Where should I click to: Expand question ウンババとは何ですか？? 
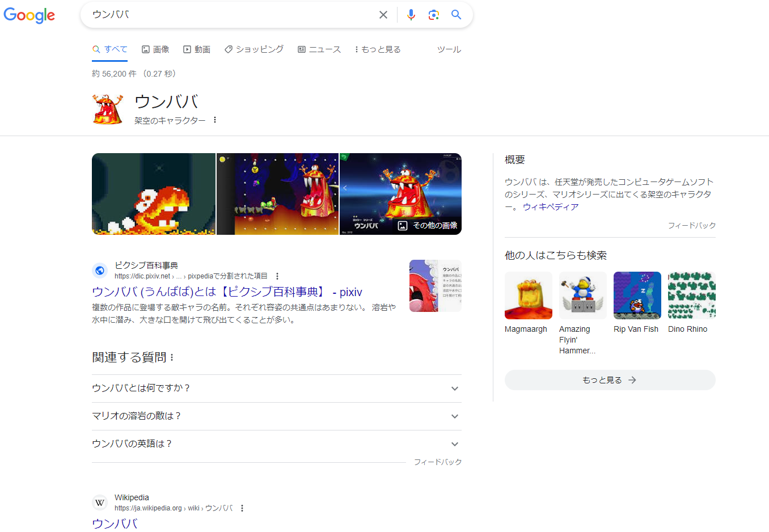[x=277, y=389]
